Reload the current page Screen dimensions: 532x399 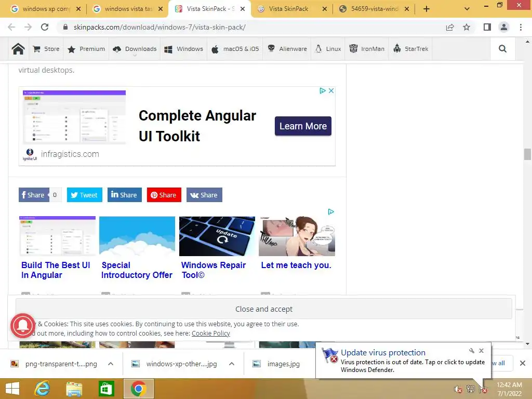click(45, 27)
